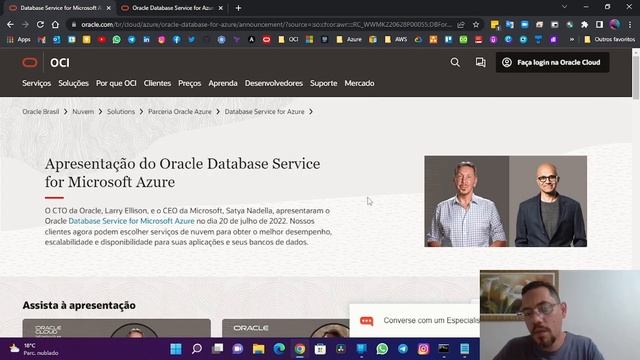Screen dimensions: 640x360
Task: Switch to Database Service for Microsoft tab
Action: tap(60, 8)
